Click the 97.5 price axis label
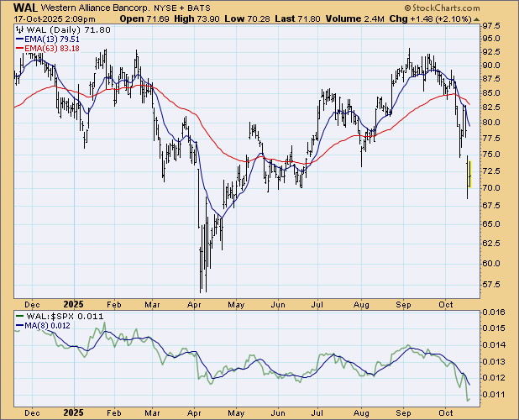 click(x=491, y=26)
